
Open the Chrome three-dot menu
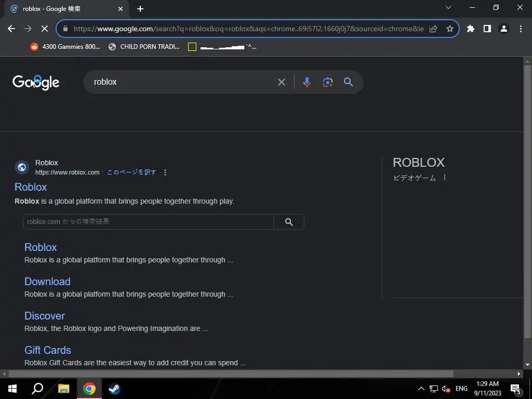coord(521,29)
